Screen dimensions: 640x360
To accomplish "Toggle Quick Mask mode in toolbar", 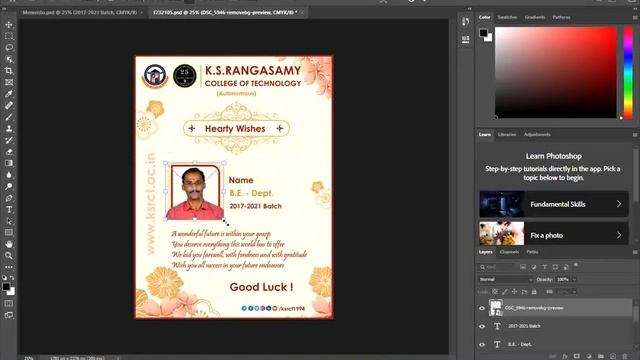I will click(9, 304).
